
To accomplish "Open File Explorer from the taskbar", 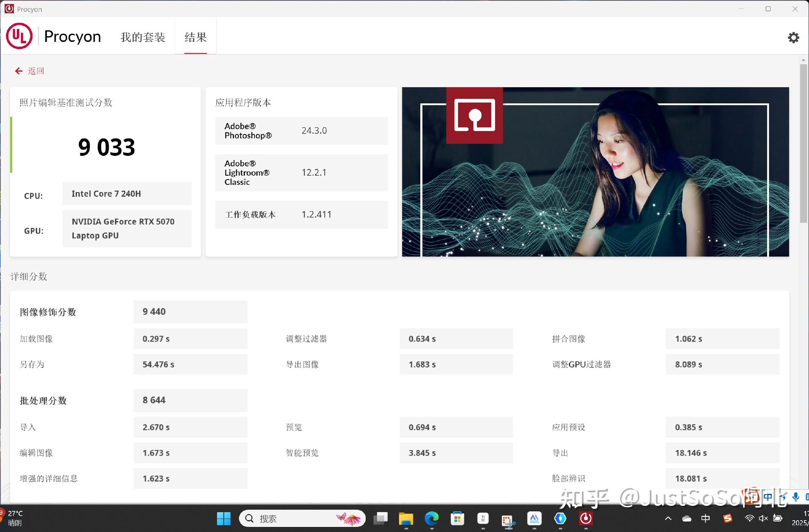I will pos(406,519).
